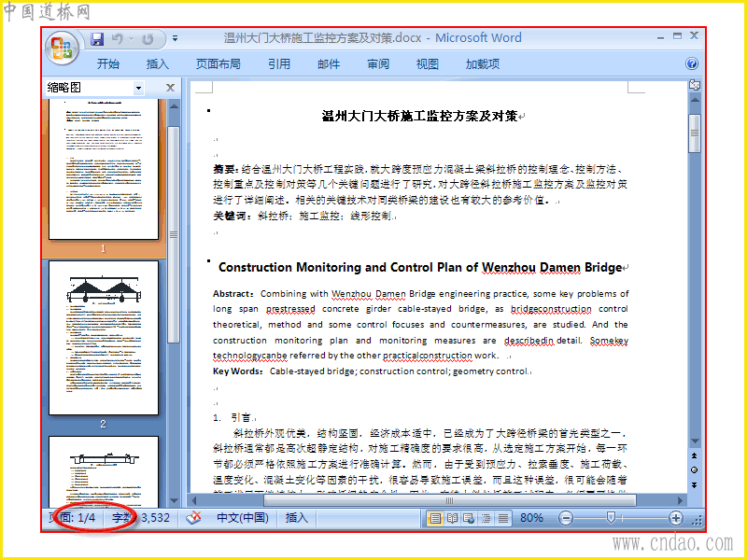Open the 审阅 ribbon tab
Image resolution: width=747 pixels, height=560 pixels.
378,63
